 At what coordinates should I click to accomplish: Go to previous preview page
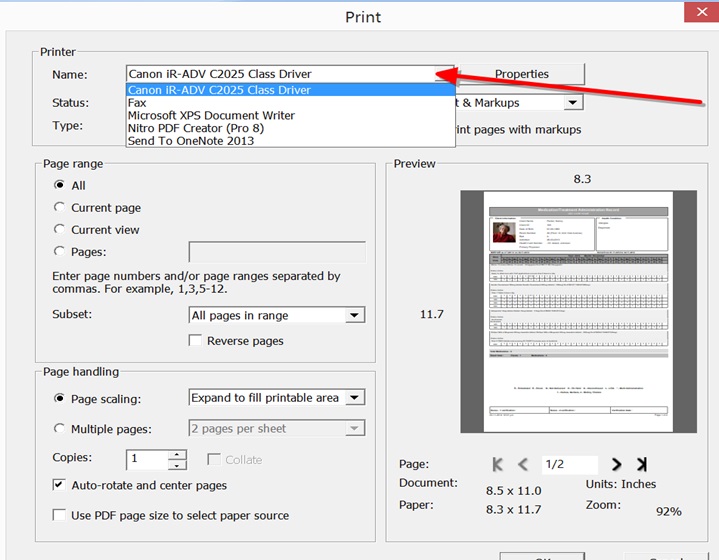(x=523, y=464)
